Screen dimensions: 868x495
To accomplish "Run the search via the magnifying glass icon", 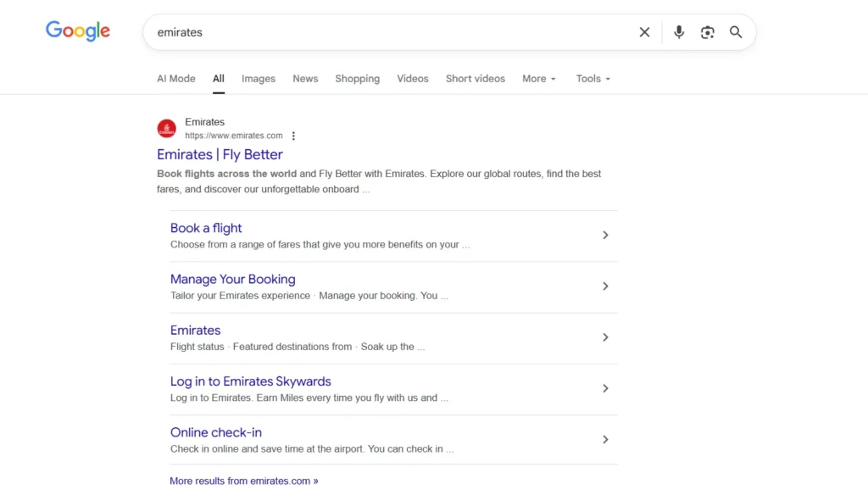I will [735, 31].
